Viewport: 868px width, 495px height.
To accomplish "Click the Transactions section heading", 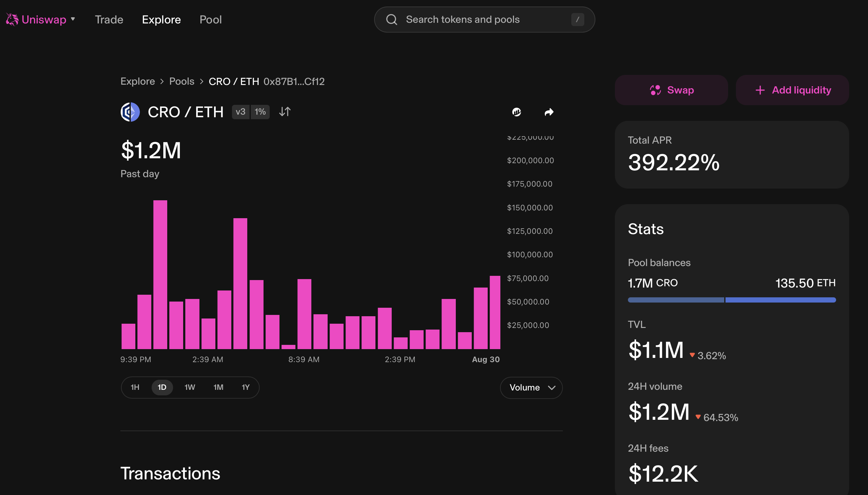I will pos(170,474).
